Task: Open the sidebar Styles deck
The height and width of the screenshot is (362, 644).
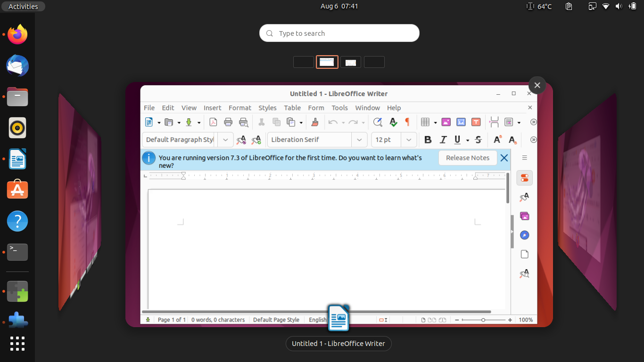Action: point(524,197)
